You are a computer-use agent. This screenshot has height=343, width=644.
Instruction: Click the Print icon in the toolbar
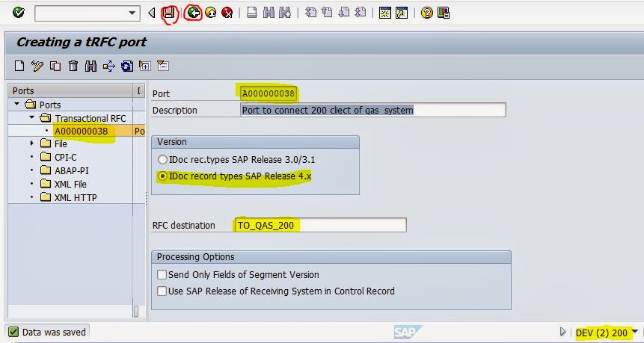tap(252, 13)
